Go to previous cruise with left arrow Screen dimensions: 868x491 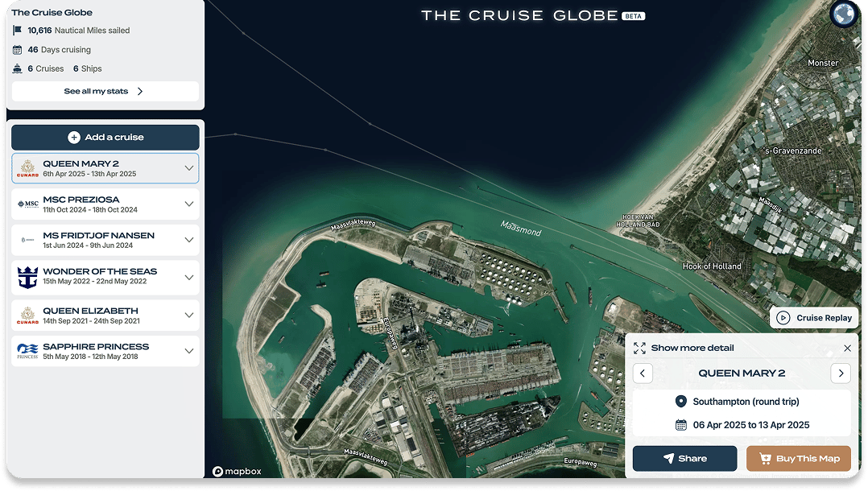pos(643,373)
